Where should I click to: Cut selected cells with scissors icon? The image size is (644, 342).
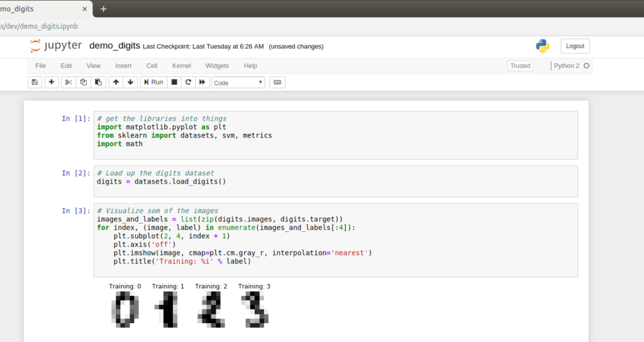coord(69,82)
